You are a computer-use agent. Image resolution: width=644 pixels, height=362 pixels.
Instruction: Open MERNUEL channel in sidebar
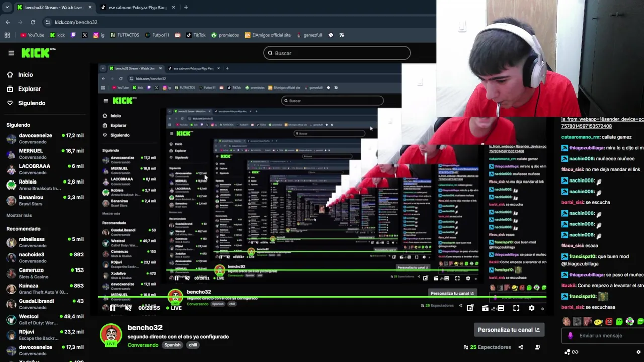[45, 154]
